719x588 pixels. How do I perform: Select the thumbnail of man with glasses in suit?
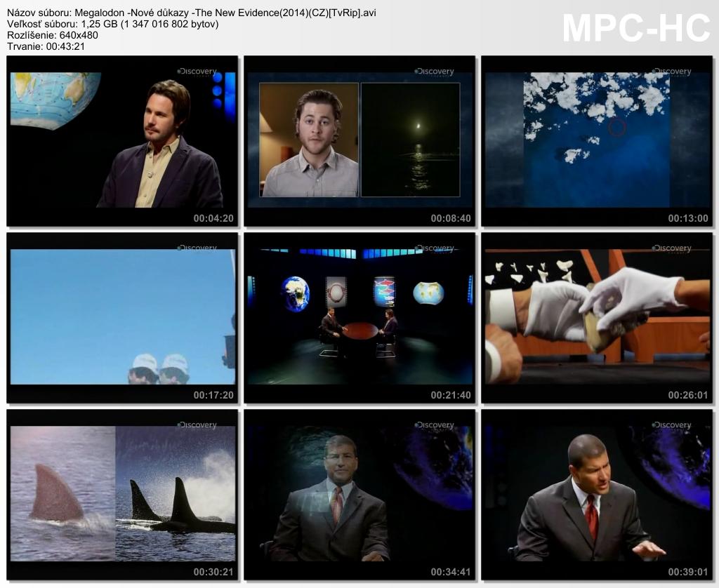(359, 494)
